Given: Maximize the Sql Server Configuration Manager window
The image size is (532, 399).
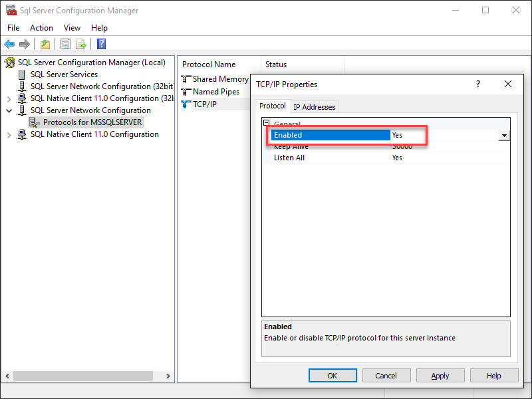Looking at the screenshot, I should (x=485, y=10).
